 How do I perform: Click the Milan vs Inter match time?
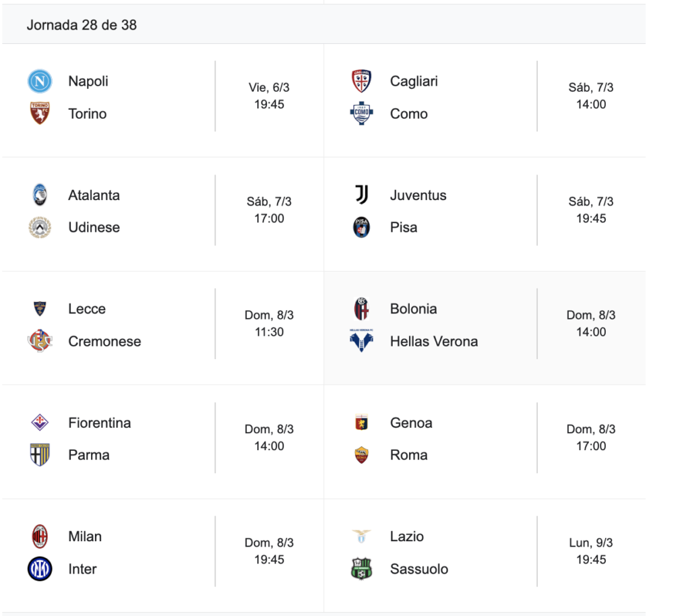coord(269,560)
